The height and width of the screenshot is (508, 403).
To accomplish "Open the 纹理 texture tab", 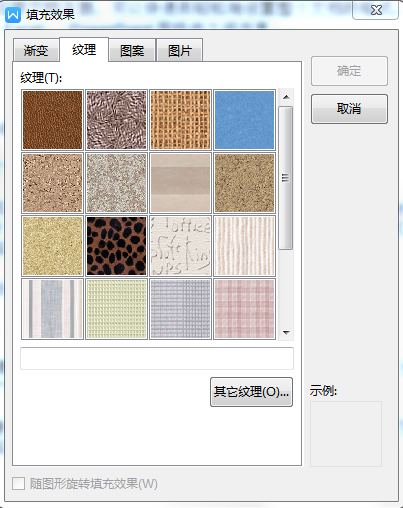I will click(x=84, y=50).
